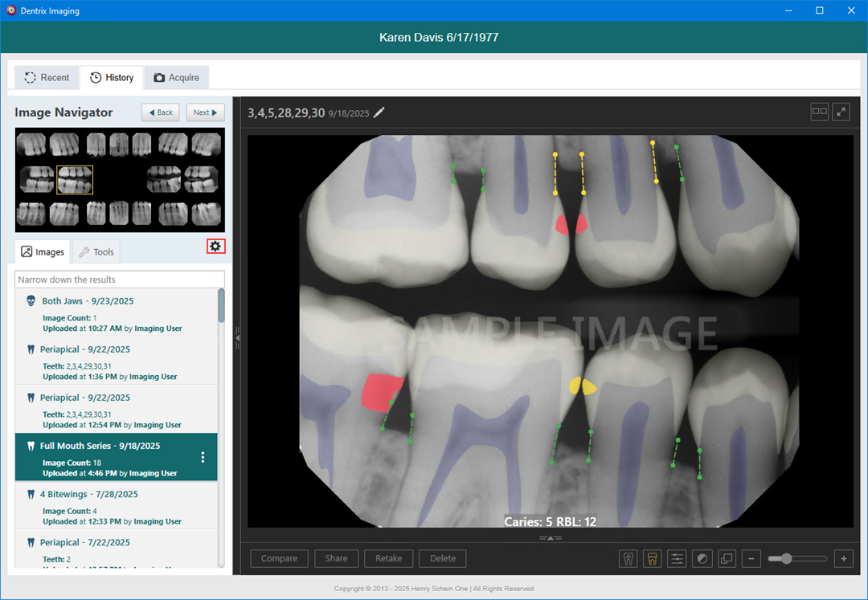Click the Compare button
The height and width of the screenshot is (600, 868).
[279, 558]
